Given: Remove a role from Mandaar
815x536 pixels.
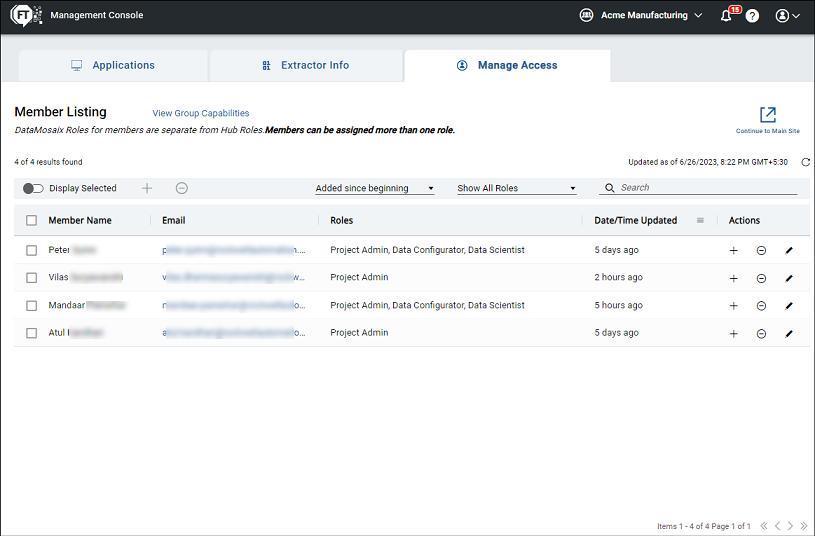Looking at the screenshot, I should click(x=761, y=306).
